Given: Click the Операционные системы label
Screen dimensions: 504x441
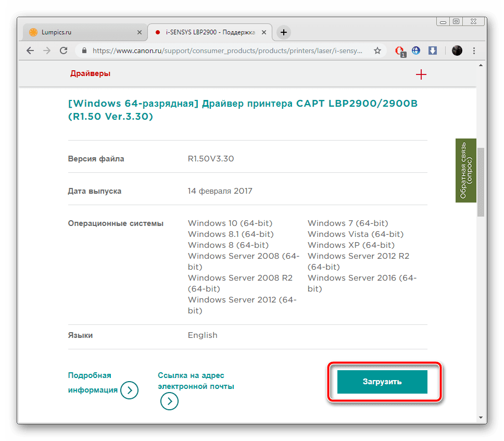Looking at the screenshot, I should [116, 223].
